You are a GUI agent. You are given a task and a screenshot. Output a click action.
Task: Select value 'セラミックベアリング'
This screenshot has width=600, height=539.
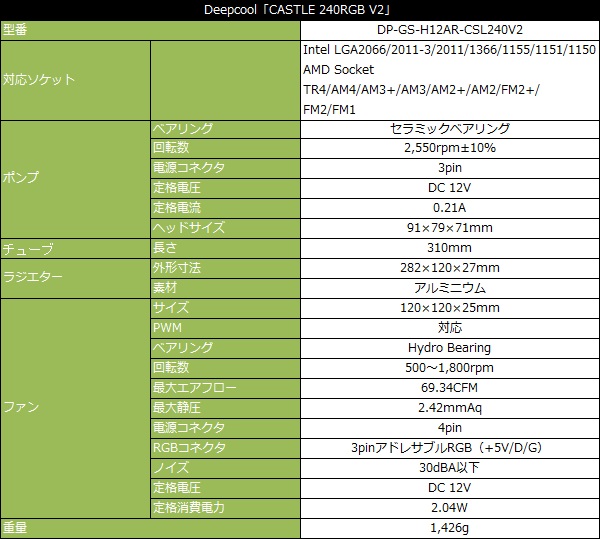(x=450, y=129)
